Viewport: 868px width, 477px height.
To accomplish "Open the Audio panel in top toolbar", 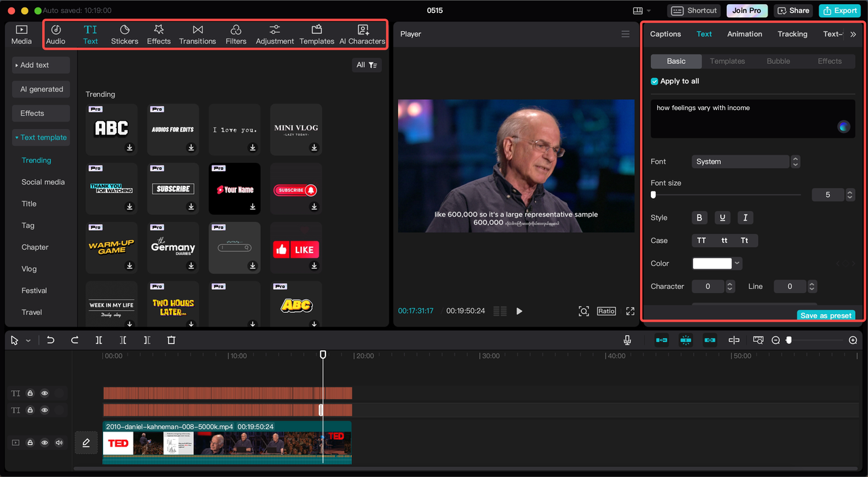I will click(x=56, y=35).
